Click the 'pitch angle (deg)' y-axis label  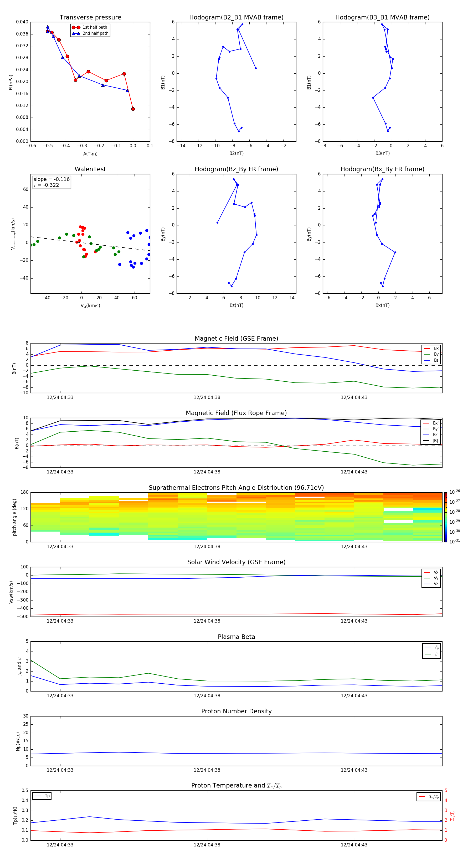pyautogui.click(x=14, y=517)
